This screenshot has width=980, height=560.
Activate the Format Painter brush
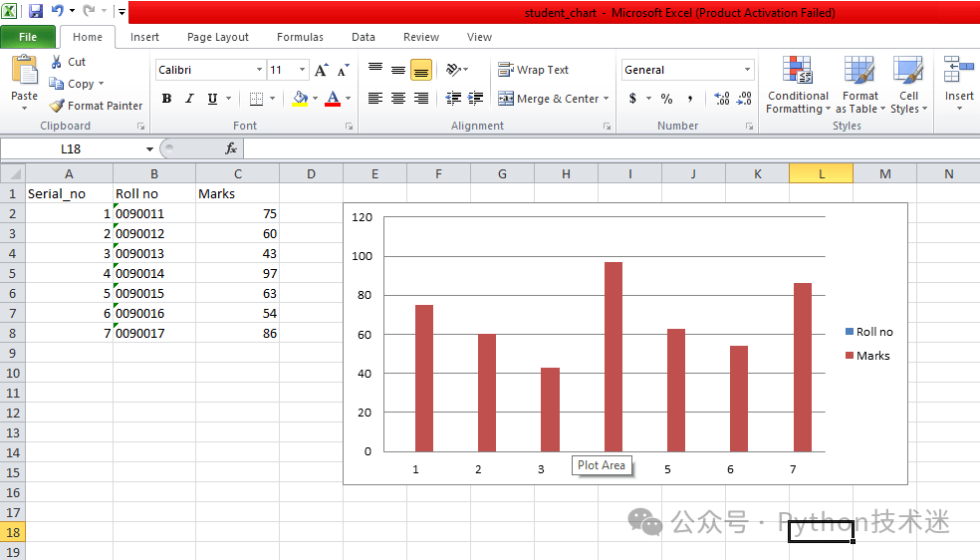[x=96, y=106]
